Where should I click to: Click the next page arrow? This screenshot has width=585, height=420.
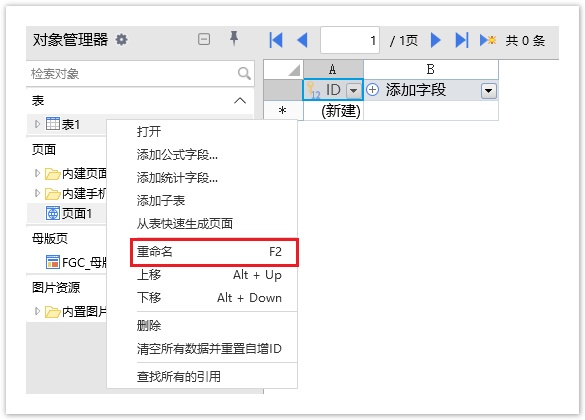pos(435,40)
